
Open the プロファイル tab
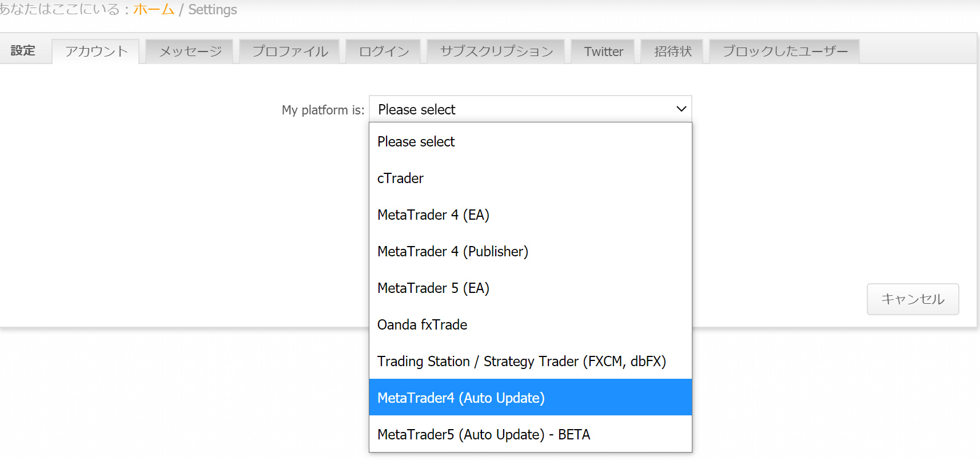tap(290, 51)
